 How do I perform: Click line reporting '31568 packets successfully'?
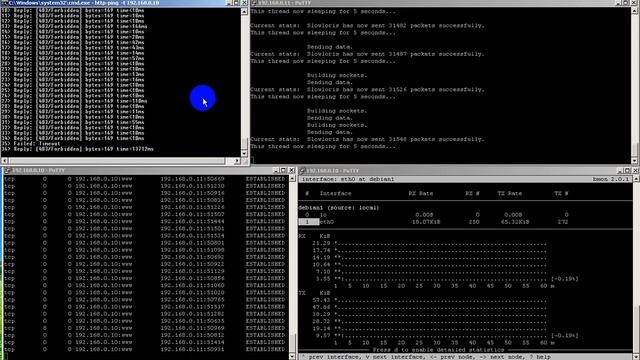[367, 139]
